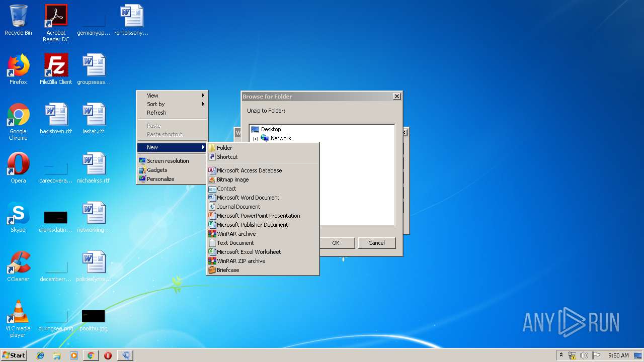Open the Sort by submenu
The width and height of the screenshot is (644, 362).
click(172, 104)
